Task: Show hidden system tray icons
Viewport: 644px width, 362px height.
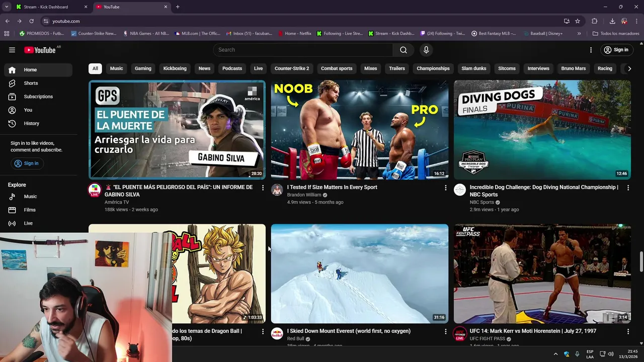Action: 555,354
